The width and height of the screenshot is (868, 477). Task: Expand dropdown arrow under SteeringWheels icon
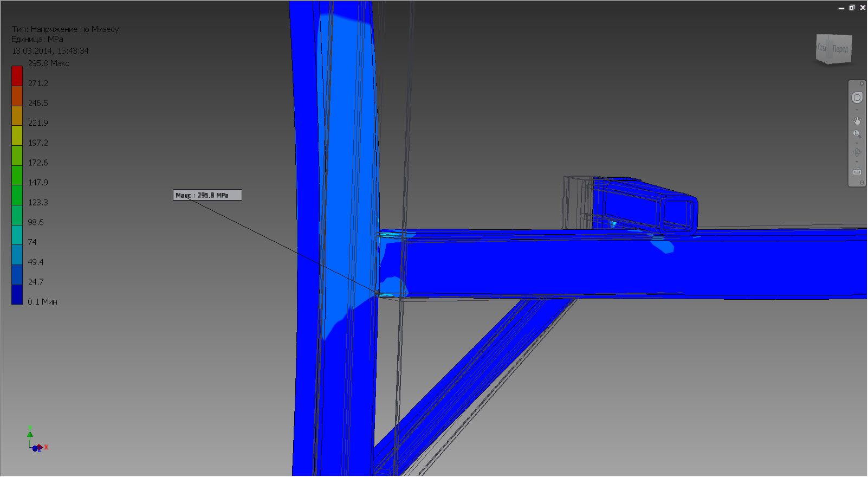857,109
